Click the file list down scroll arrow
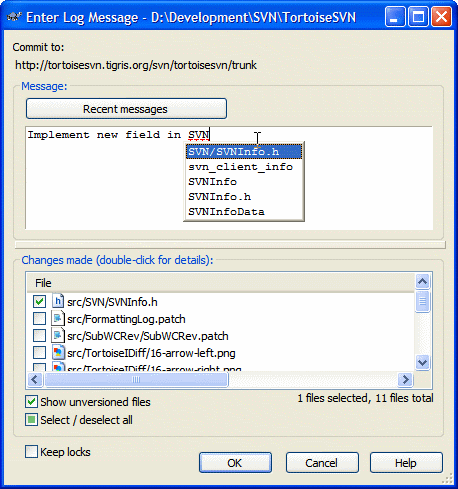The image size is (458, 489). click(422, 362)
